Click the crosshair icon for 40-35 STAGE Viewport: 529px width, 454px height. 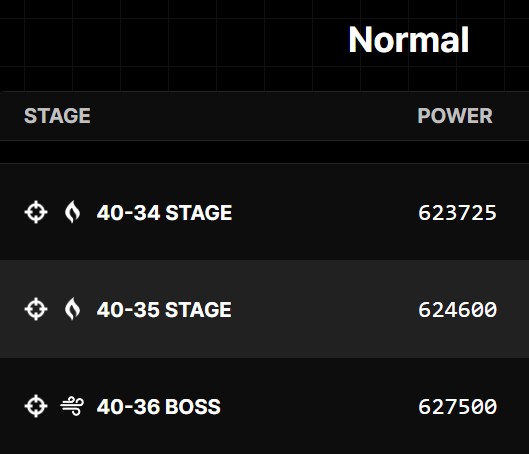[x=36, y=309]
